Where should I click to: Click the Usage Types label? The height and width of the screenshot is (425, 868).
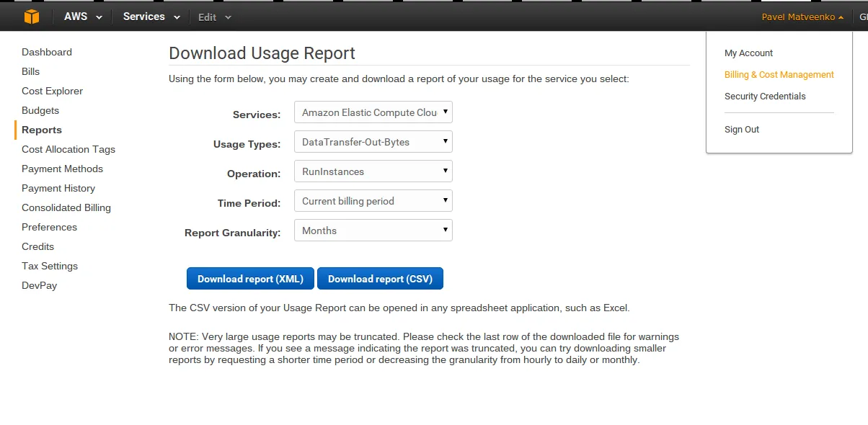tap(247, 144)
